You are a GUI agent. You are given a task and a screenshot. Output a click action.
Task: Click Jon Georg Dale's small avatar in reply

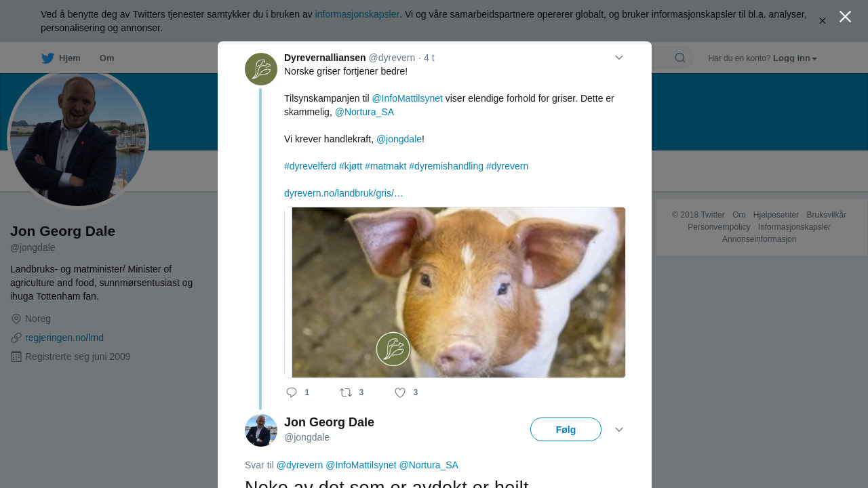[x=261, y=430]
